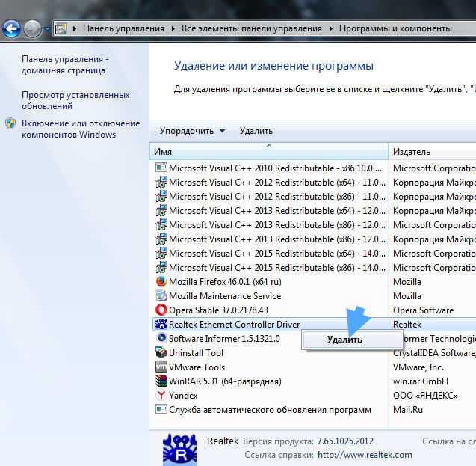Expand arrow after Панель управления breadcrumb
Viewport: 476px width, 466px height.
tap(173, 29)
